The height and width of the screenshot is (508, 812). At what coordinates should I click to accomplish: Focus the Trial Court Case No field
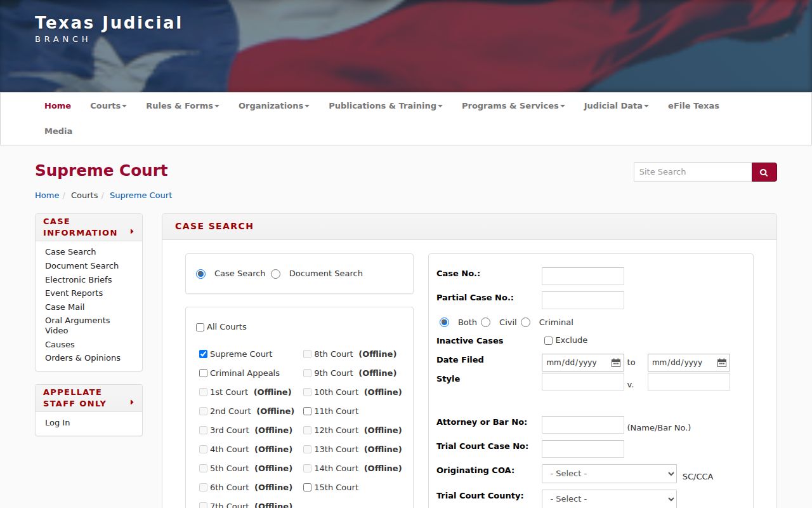(x=583, y=449)
